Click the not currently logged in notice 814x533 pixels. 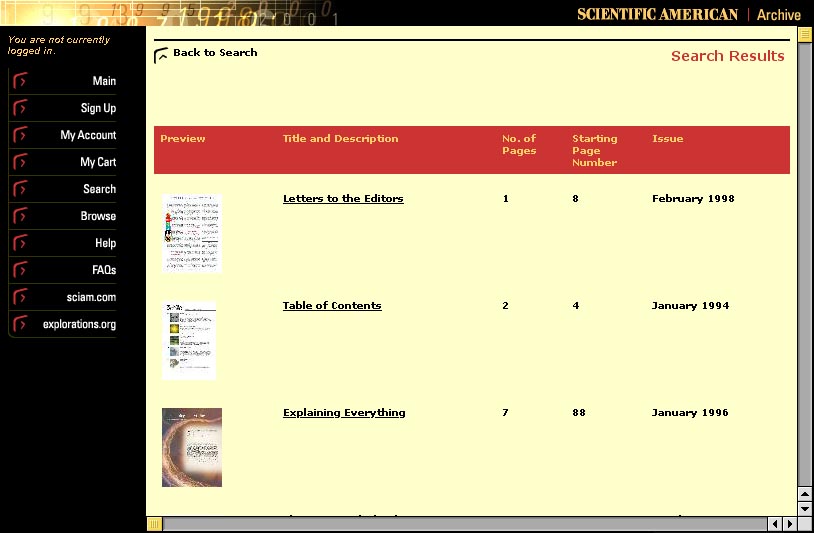click(59, 45)
